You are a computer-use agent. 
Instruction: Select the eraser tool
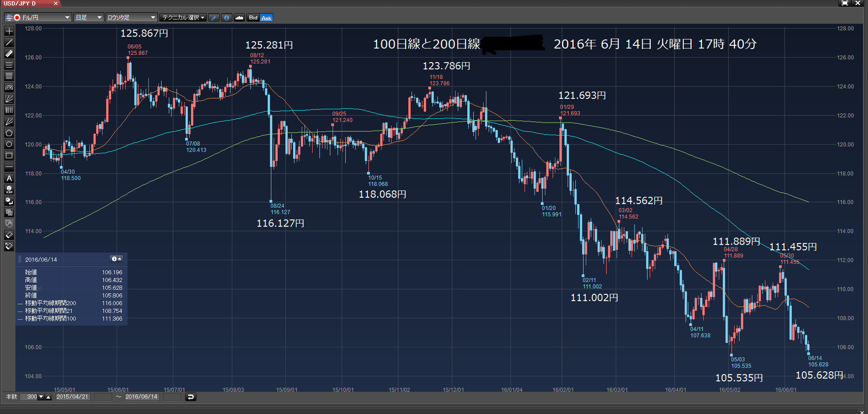point(9,235)
